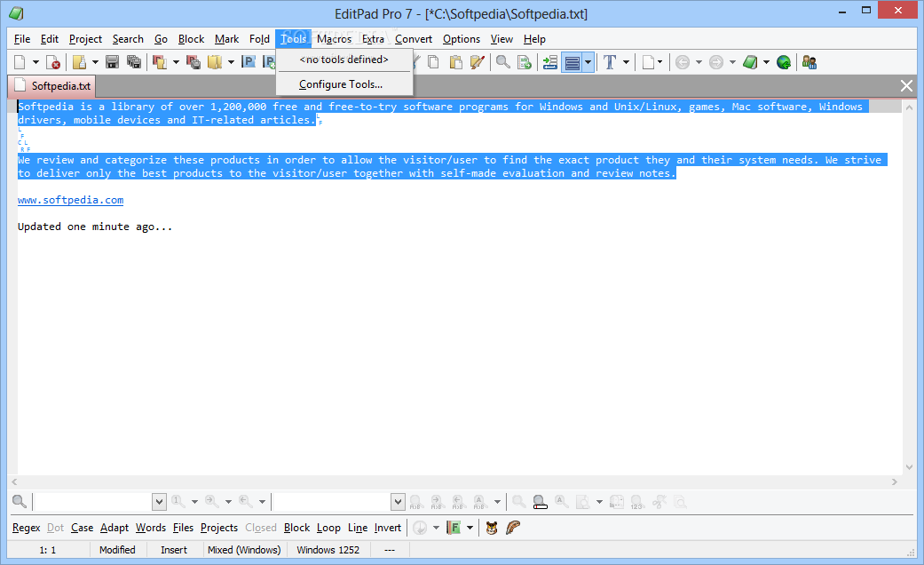This screenshot has height=565, width=924.
Task: Expand the Open Folder dropdown arrow
Action: [231, 62]
